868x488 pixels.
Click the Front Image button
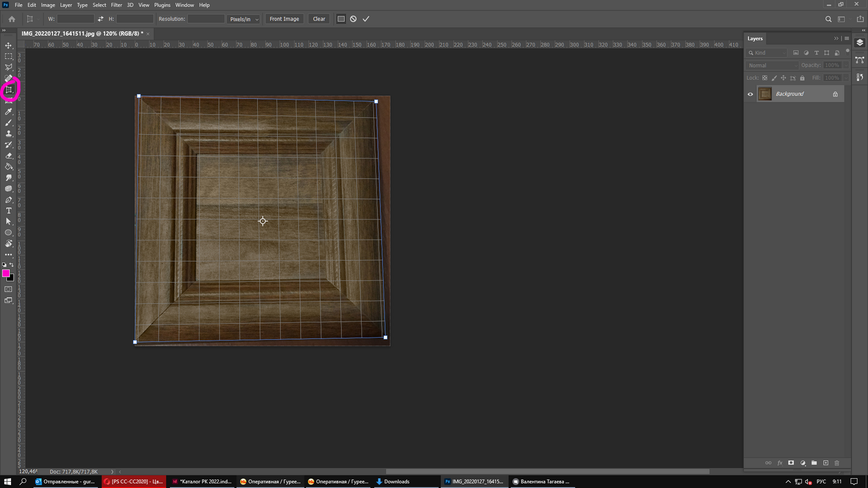pos(284,19)
